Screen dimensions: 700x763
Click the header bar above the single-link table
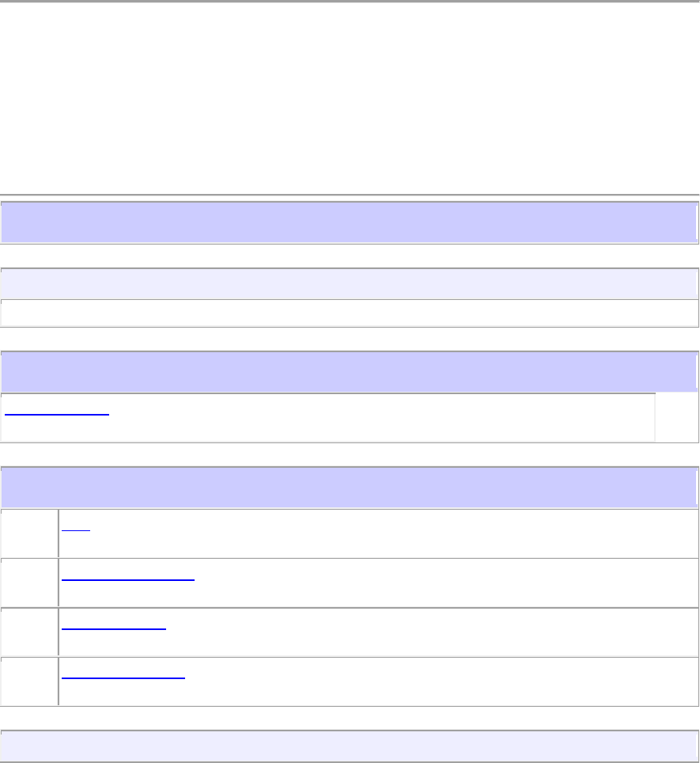point(348,372)
